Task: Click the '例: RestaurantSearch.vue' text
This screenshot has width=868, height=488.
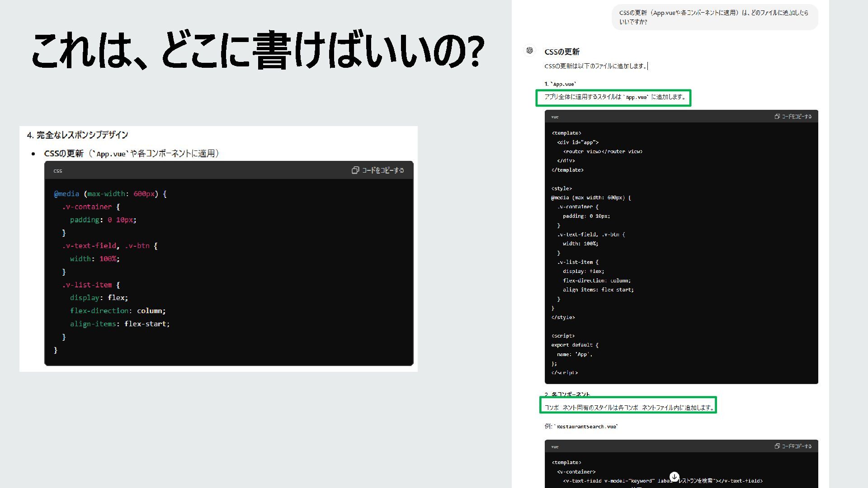Action: click(581, 426)
